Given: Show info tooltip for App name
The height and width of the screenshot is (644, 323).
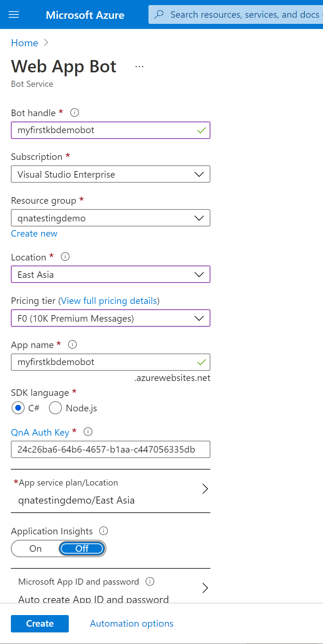Looking at the screenshot, I should (x=72, y=344).
